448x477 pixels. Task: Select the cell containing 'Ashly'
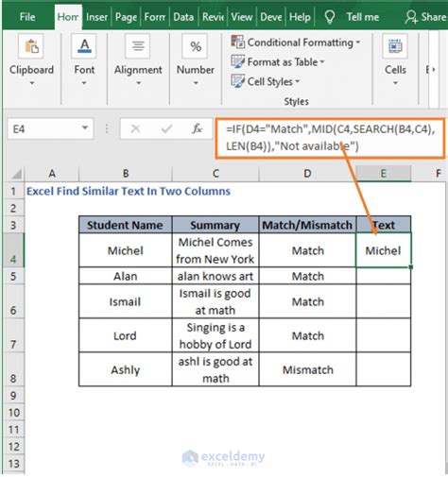click(x=126, y=369)
